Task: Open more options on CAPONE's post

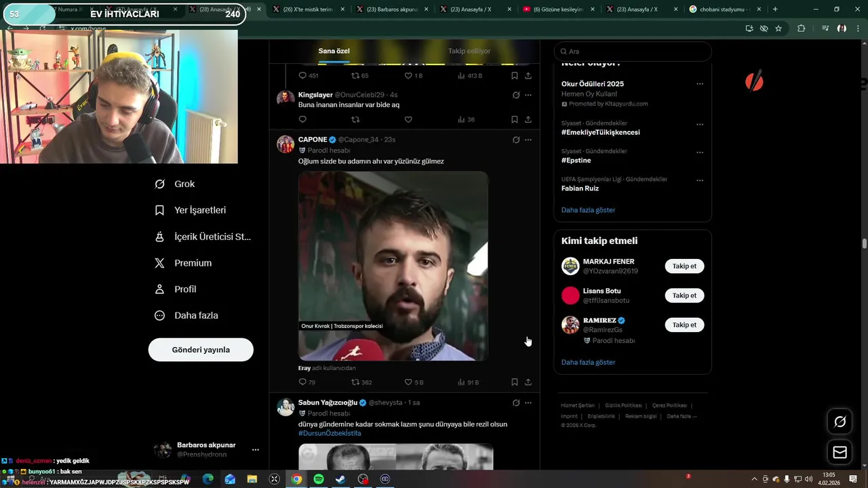Action: (528, 140)
